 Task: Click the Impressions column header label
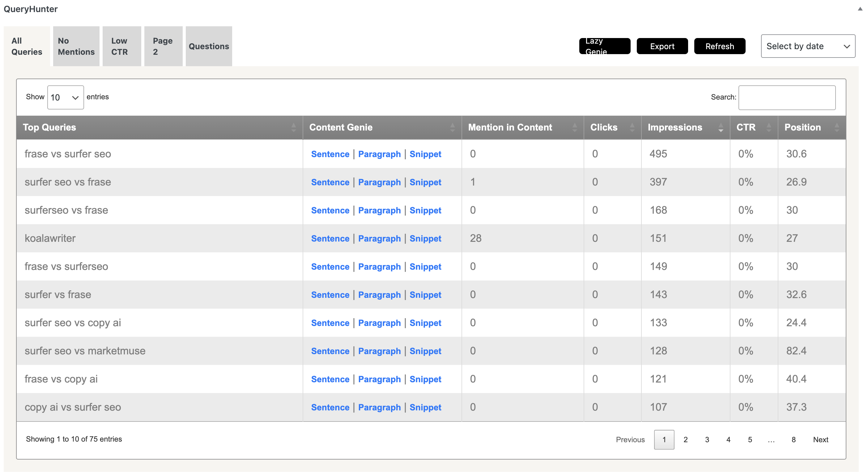click(674, 127)
